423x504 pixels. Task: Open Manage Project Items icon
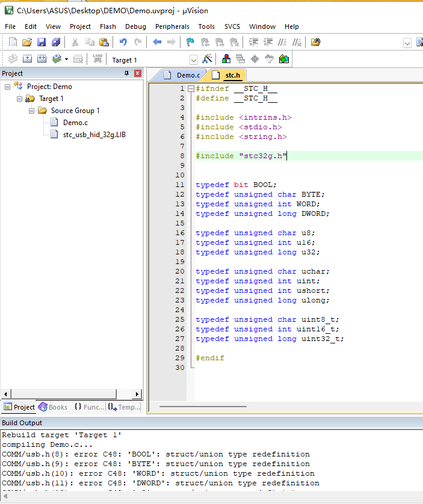226,59
